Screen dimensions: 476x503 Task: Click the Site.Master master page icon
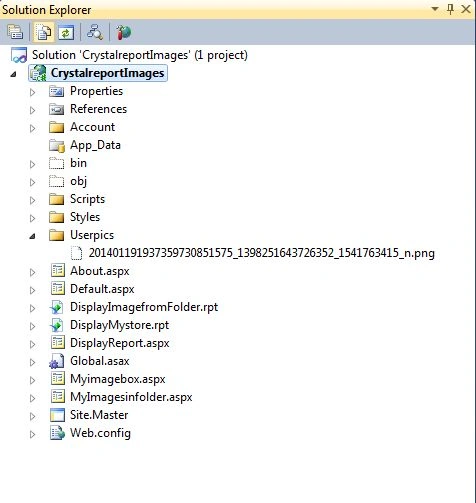click(57, 415)
